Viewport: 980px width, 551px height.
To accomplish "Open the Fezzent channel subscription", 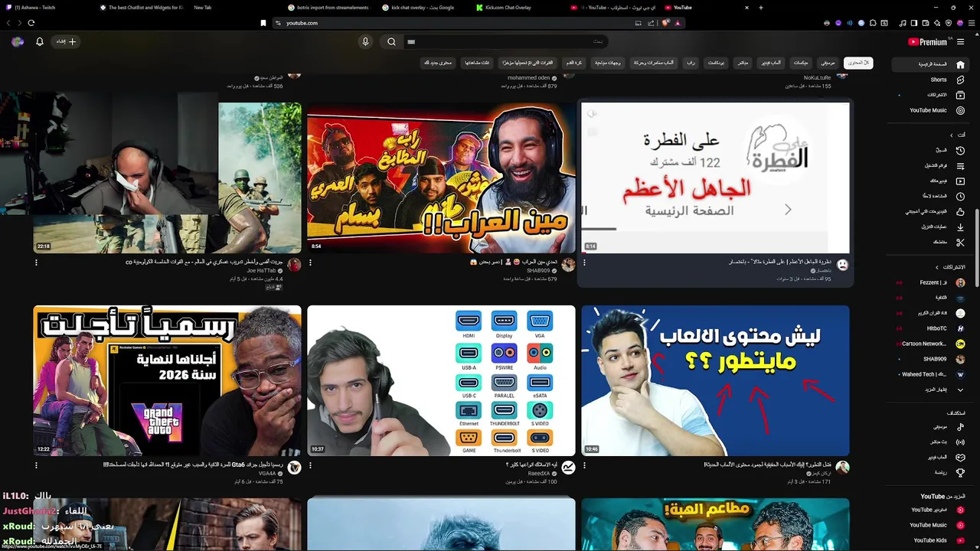I will (932, 282).
